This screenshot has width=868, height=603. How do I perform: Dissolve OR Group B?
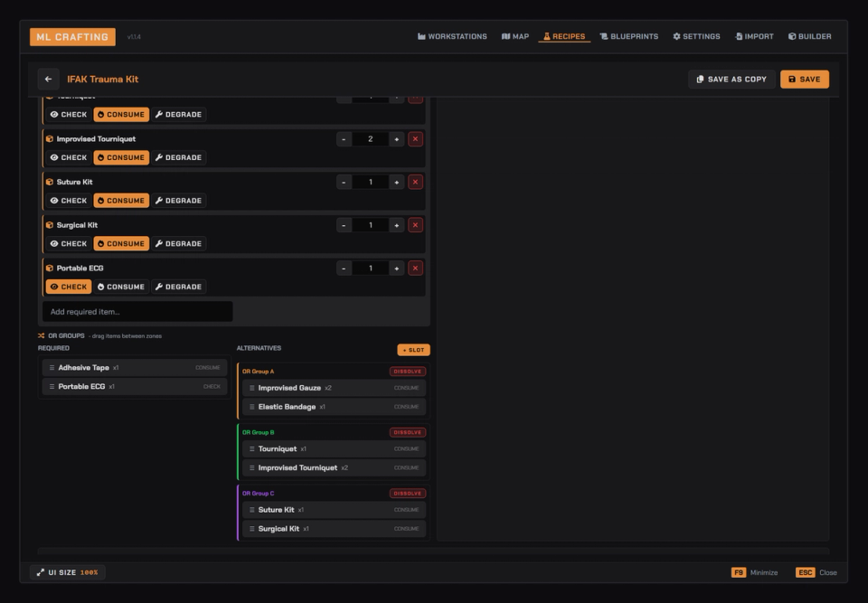click(x=408, y=432)
